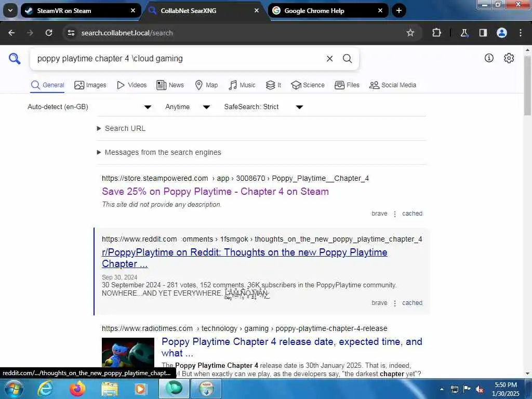Go back with the browser back arrow
The image size is (532, 399).
[x=11, y=33]
